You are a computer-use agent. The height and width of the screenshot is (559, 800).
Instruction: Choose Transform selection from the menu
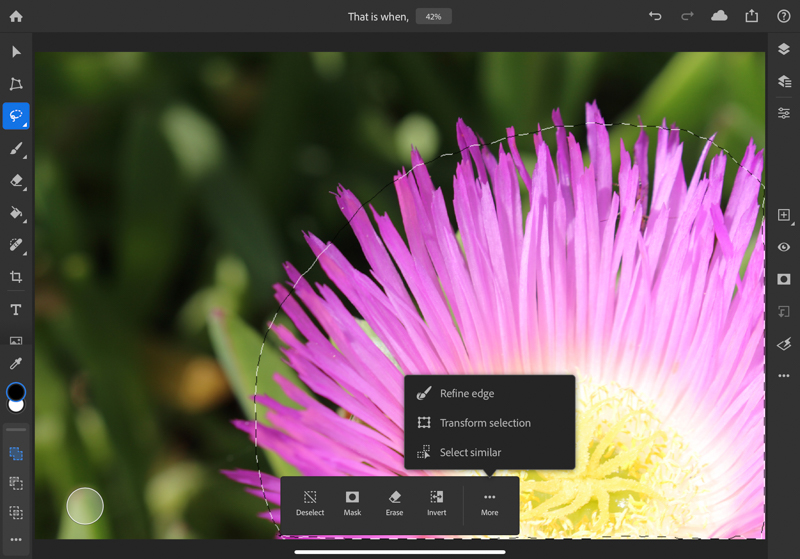[490, 423]
